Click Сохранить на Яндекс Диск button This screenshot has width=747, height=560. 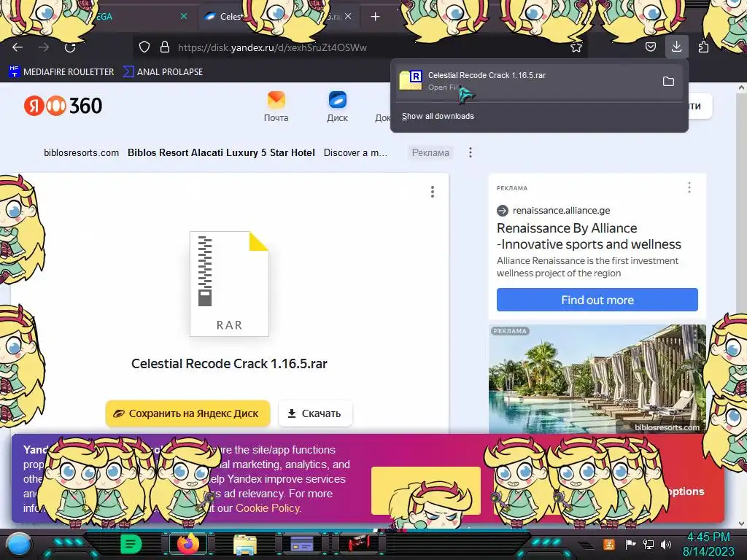pos(187,413)
